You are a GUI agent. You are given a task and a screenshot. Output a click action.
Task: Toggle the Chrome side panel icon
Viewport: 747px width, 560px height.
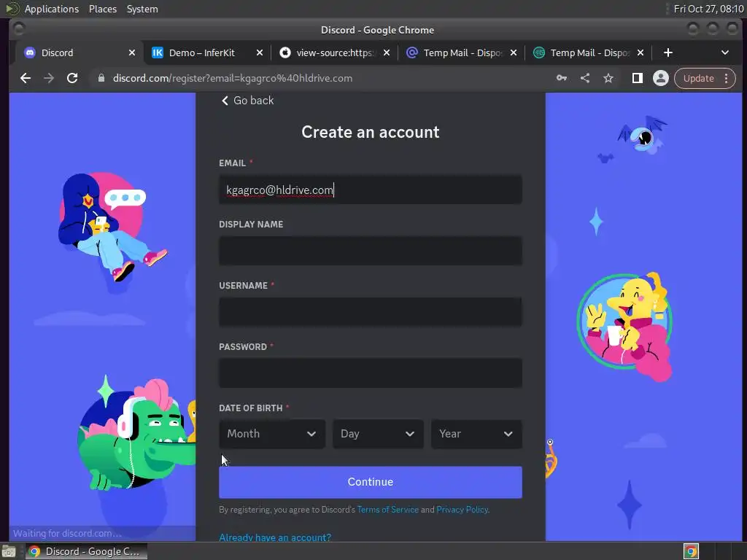(638, 78)
